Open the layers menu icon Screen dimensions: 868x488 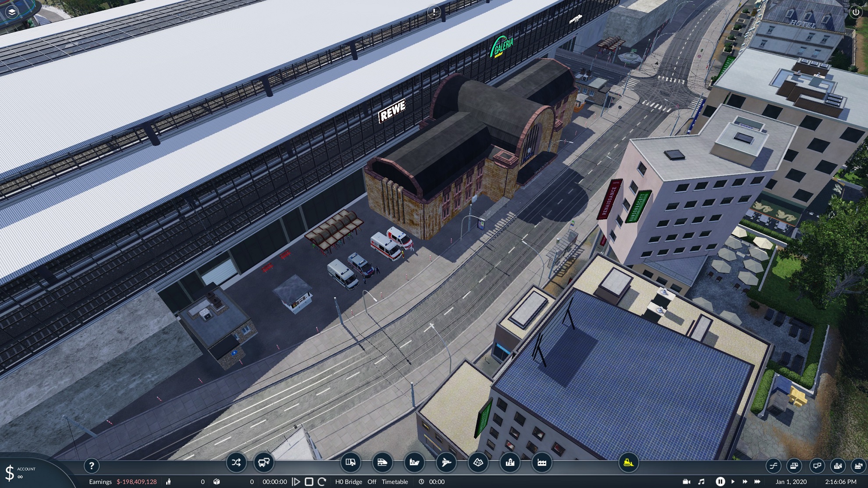(x=12, y=12)
